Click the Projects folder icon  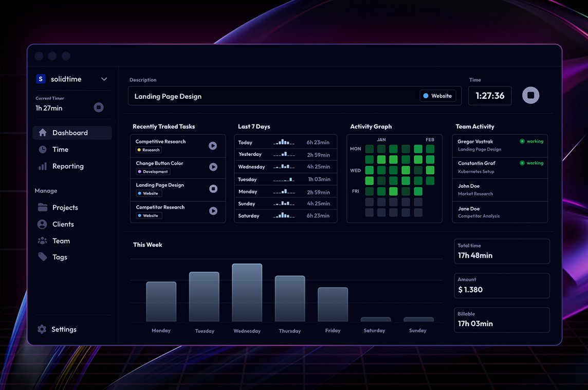pyautogui.click(x=43, y=207)
